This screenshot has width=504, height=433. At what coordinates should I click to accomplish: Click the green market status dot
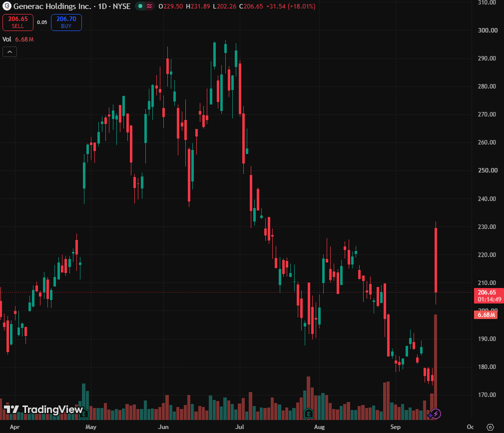click(140, 6)
